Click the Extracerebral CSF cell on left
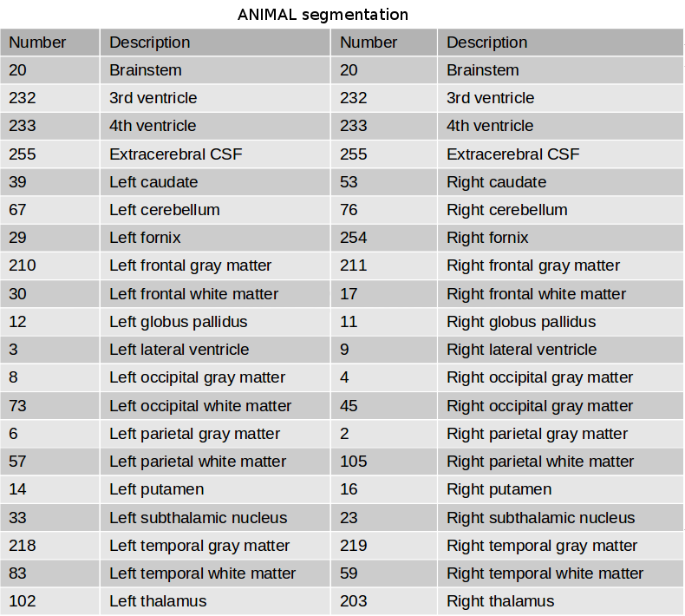 coord(215,154)
